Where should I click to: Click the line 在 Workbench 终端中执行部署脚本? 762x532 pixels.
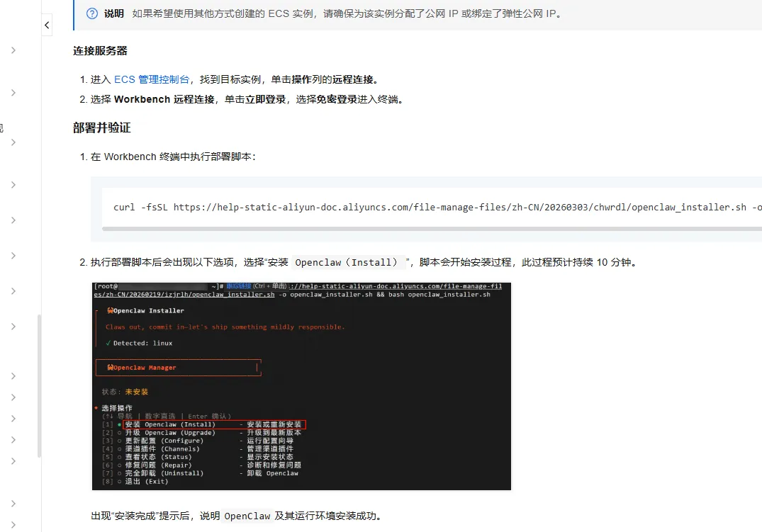tap(173, 157)
